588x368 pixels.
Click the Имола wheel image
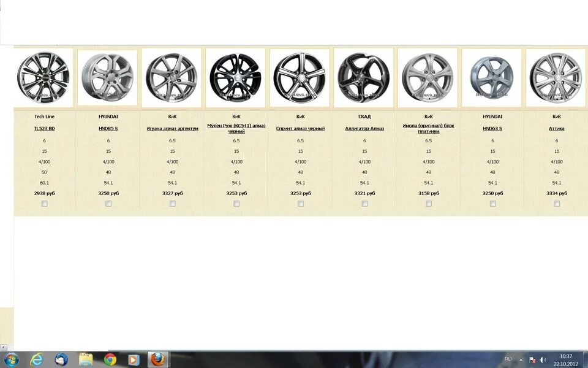tap(428, 78)
